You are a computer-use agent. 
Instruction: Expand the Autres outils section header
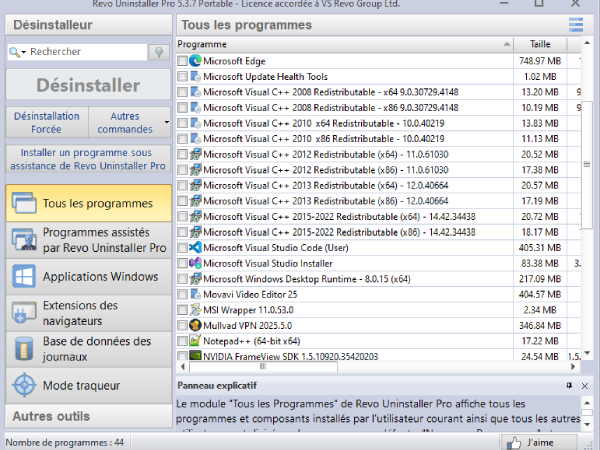pos(88,416)
